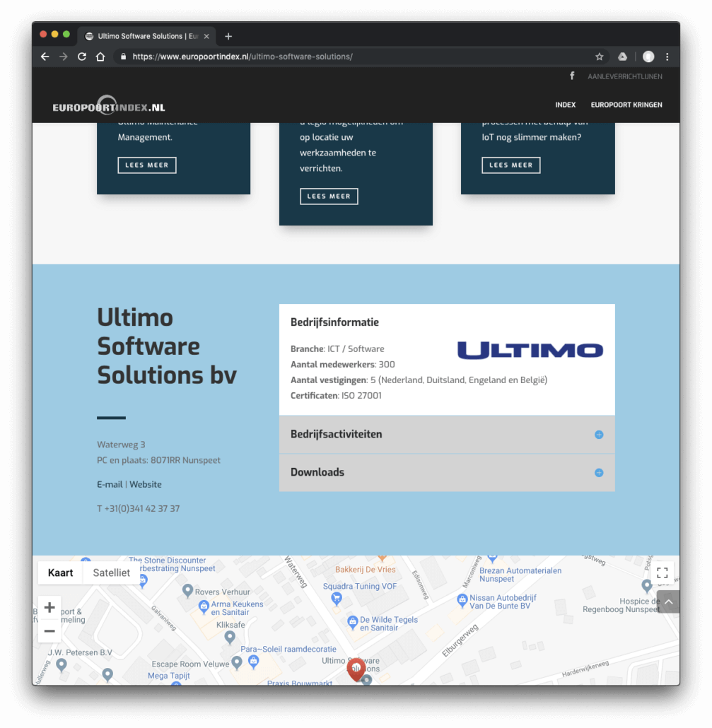Screen dimensions: 712x728
Task: Click the Escape Room Veluwe pin
Action: 237,662
